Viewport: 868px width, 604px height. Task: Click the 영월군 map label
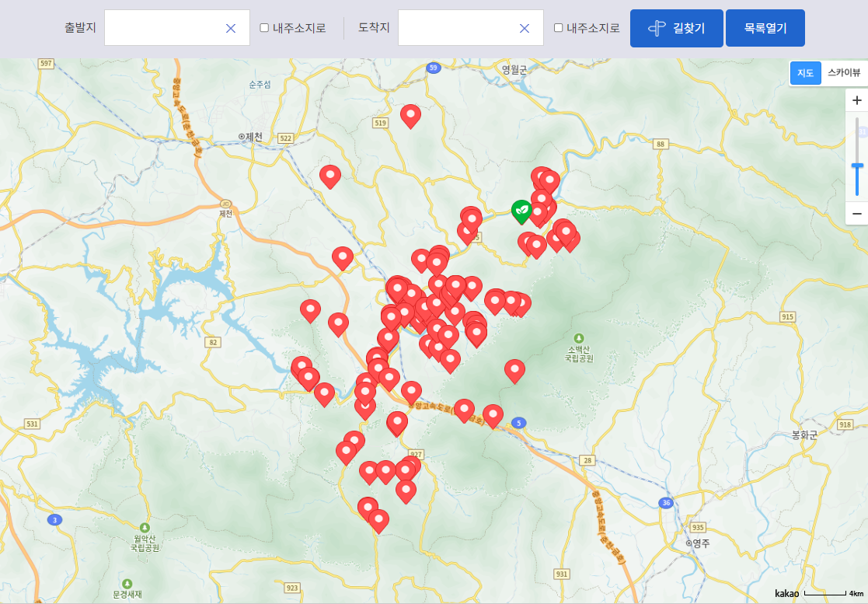point(514,70)
